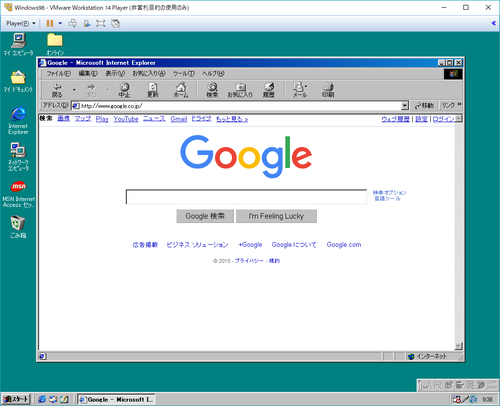Open the お気に入り(A) menu
The height and width of the screenshot is (406, 500).
pos(149,74)
